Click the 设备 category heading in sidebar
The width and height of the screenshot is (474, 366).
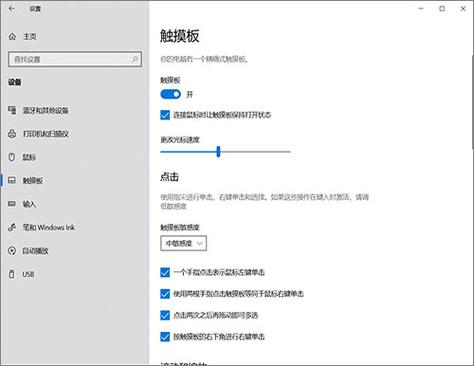point(15,82)
